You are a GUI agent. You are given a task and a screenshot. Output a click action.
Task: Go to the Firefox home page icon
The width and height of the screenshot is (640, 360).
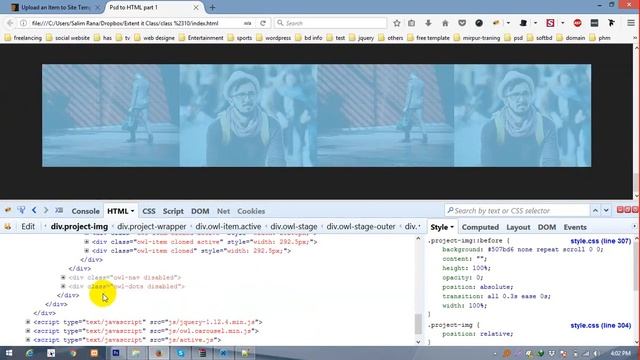click(445, 23)
